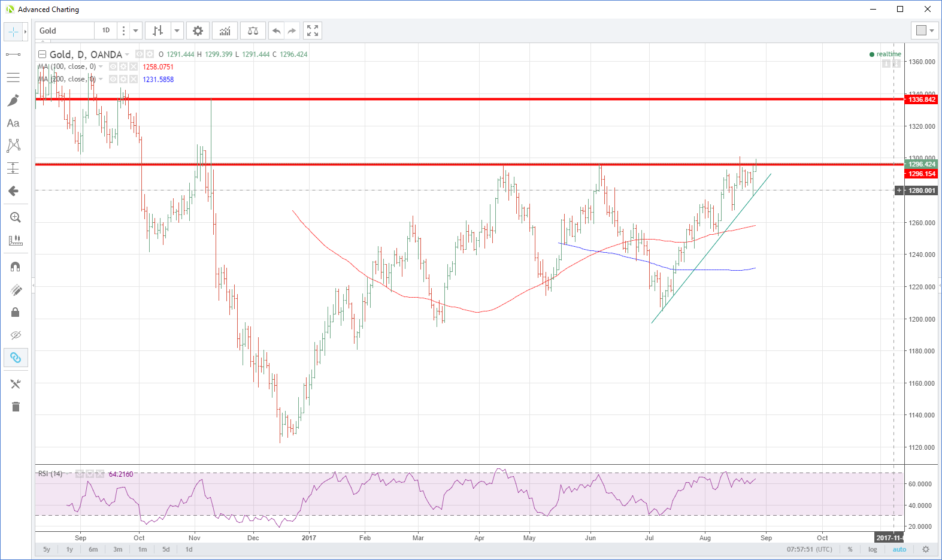
Task: Hide the MA 200 indicator via eye icon
Action: pyautogui.click(x=113, y=79)
